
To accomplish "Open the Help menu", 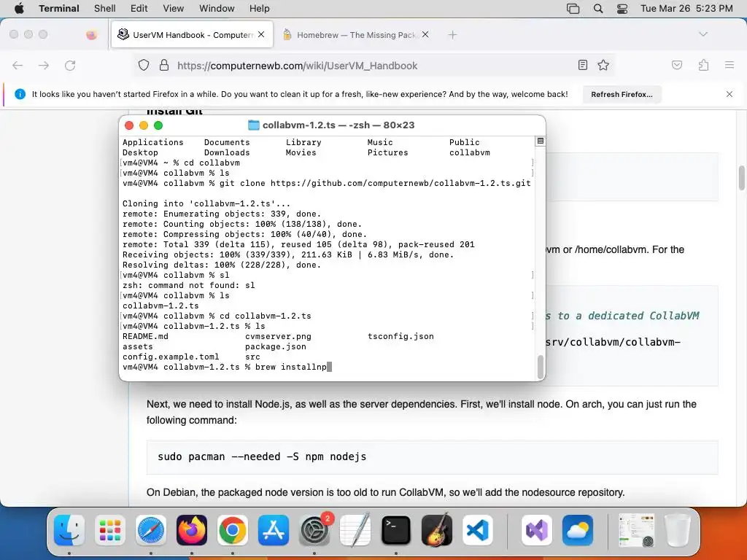I will pyautogui.click(x=260, y=9).
